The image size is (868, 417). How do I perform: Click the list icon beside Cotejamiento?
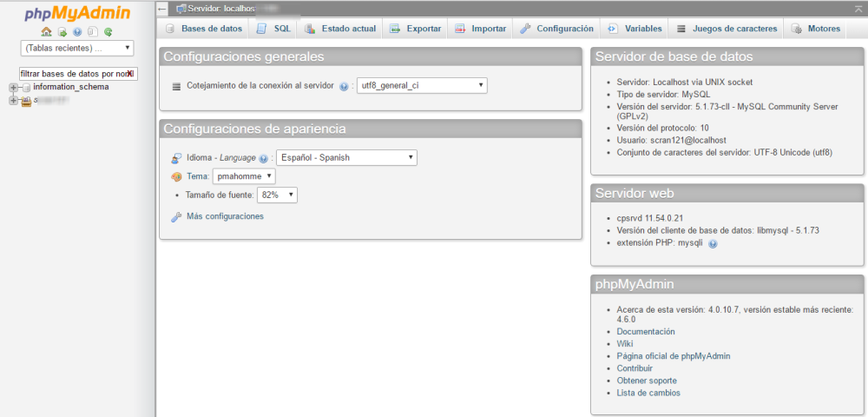[x=176, y=86]
